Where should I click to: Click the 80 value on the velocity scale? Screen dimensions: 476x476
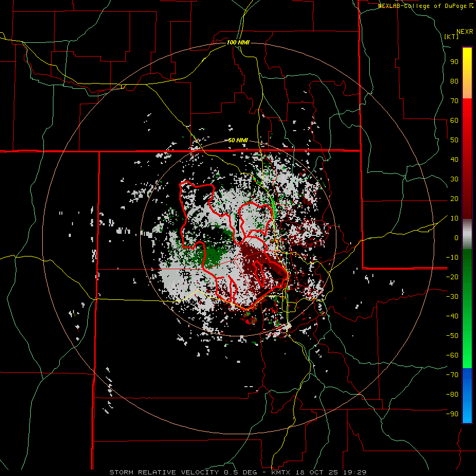454,81
